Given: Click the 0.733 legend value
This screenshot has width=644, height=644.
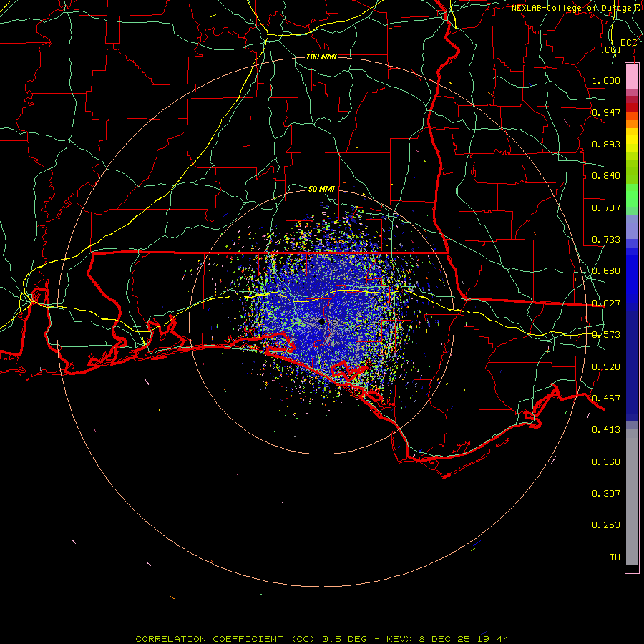Looking at the screenshot, I should pos(606,239).
